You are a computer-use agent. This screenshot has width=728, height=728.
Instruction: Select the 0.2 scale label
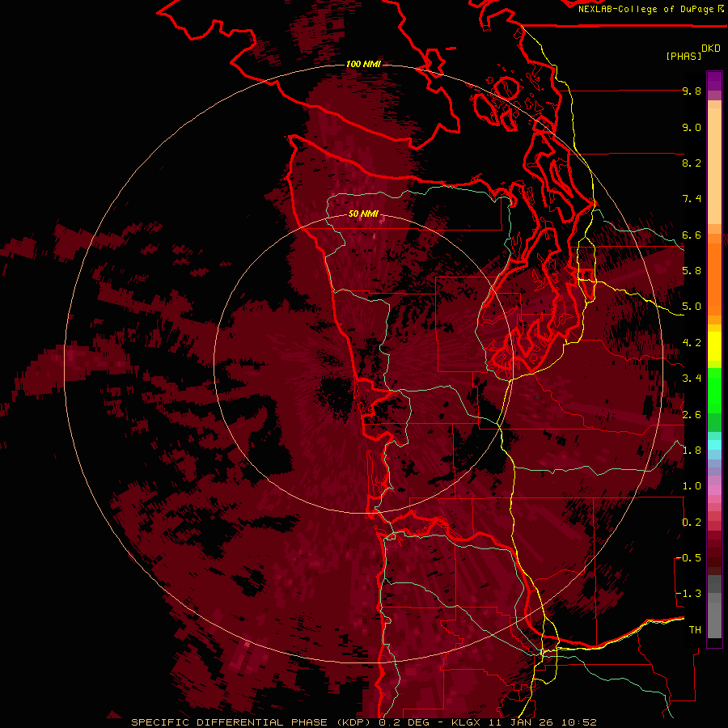point(692,523)
